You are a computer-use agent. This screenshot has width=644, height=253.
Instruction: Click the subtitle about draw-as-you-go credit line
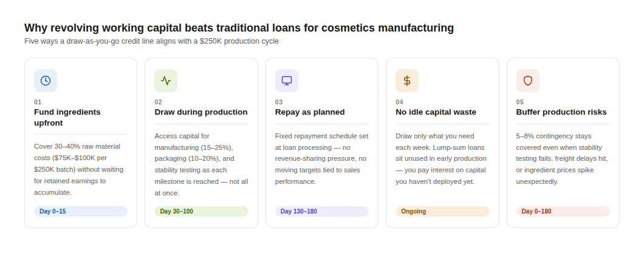151,41
